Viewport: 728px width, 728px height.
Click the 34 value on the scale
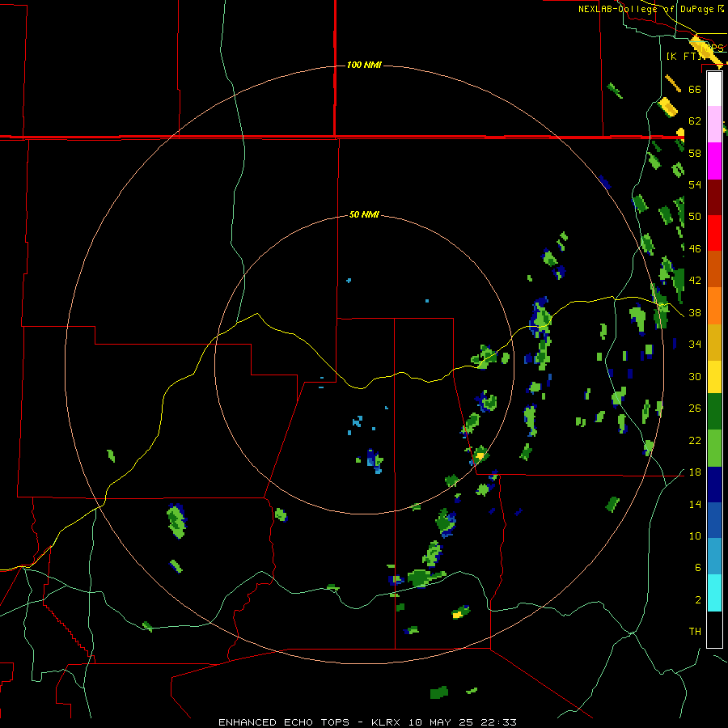(x=695, y=344)
